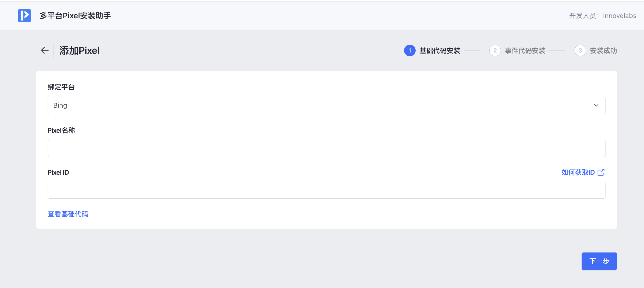The width and height of the screenshot is (644, 288).
Task: Select the 基础代码安装 step label
Action: (440, 51)
